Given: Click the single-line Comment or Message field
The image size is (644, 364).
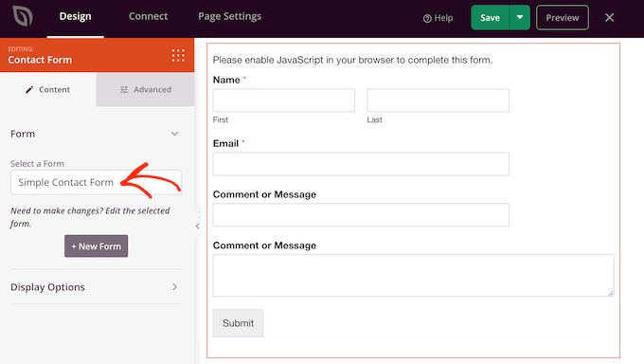Looking at the screenshot, I should 361,214.
